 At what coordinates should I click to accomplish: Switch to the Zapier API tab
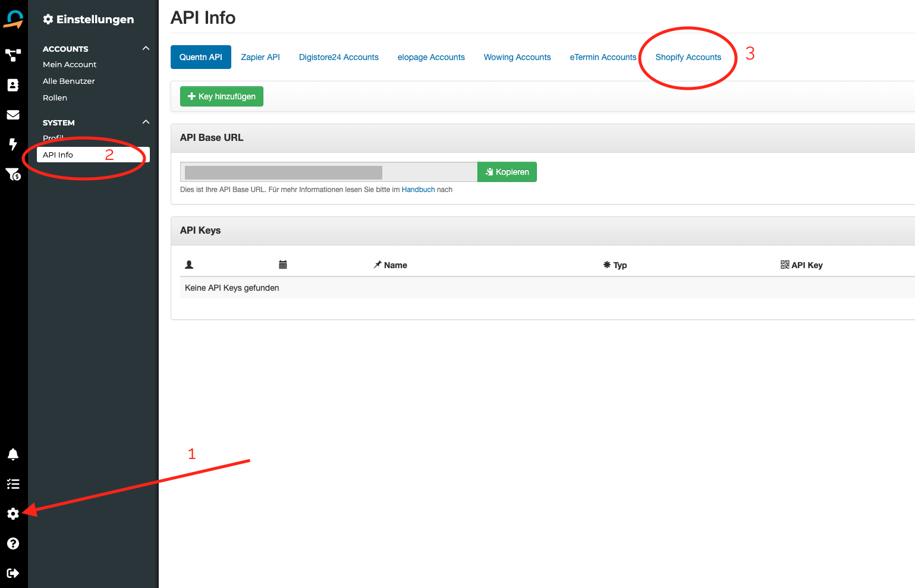click(x=260, y=57)
